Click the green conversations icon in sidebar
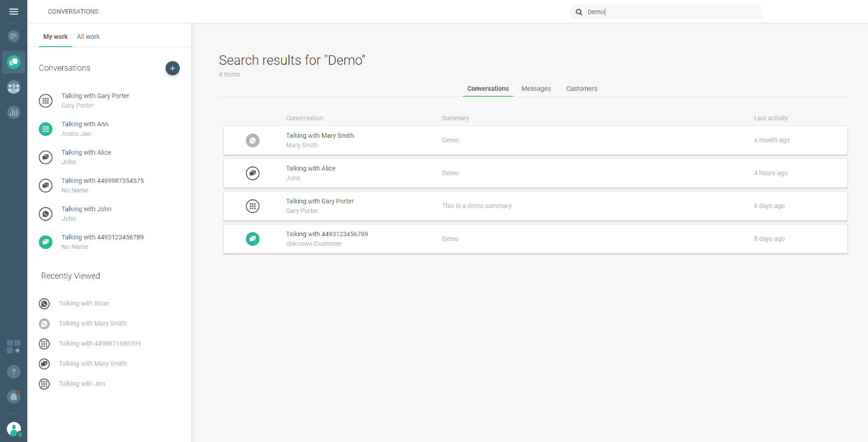868x442 pixels. point(13,62)
